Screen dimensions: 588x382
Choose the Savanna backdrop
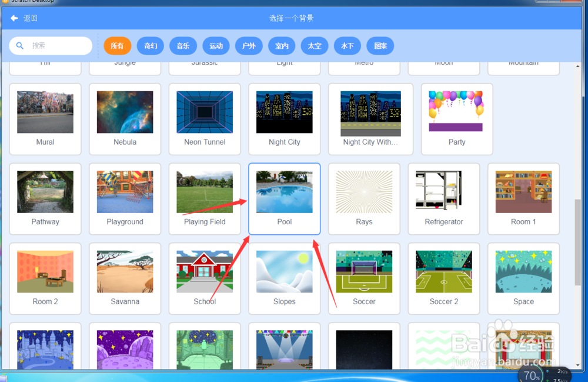[x=125, y=278]
